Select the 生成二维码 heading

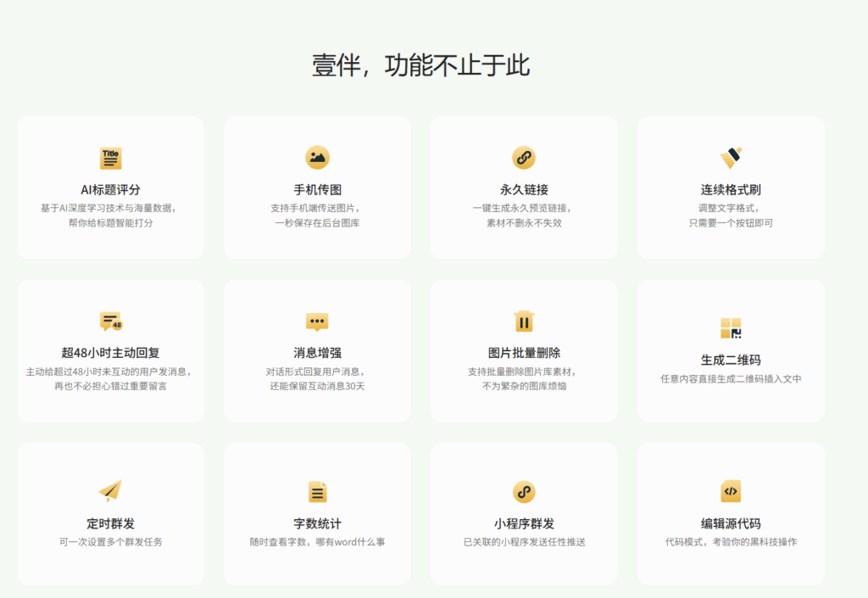(731, 360)
